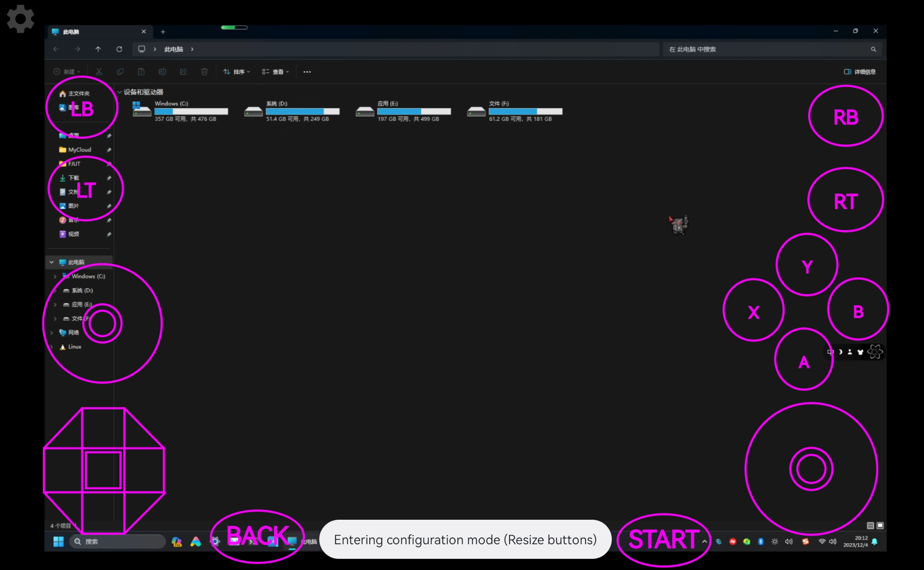Tap the A gamepad button

[x=804, y=360]
